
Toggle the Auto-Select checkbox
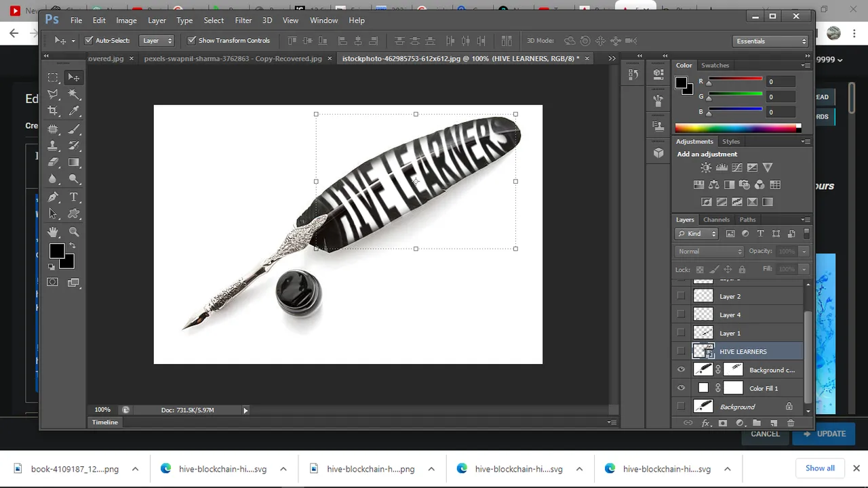coord(89,41)
